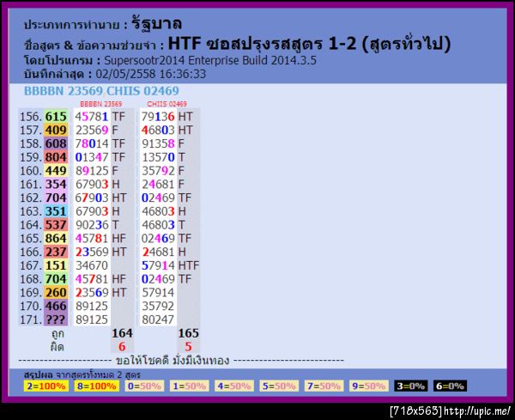Click the red wrong count 5
Screen dimensions: 515x420
point(188,346)
